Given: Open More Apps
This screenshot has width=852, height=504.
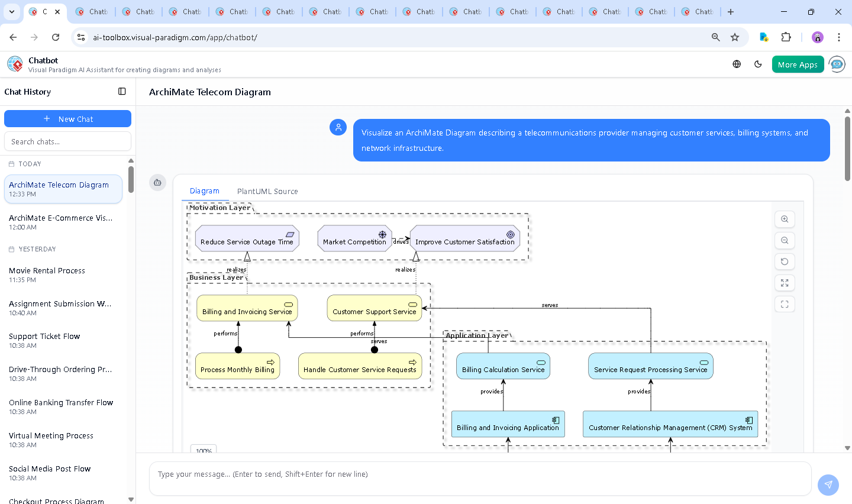Looking at the screenshot, I should click(x=798, y=64).
